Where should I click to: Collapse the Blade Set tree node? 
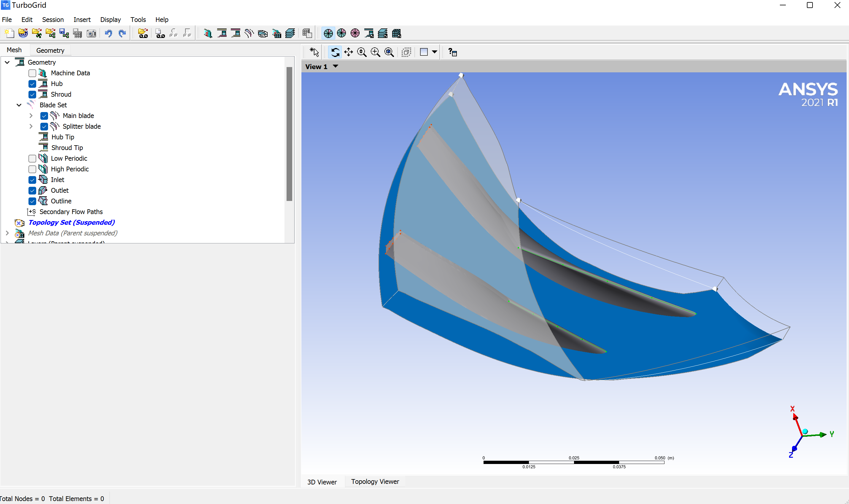tap(19, 105)
